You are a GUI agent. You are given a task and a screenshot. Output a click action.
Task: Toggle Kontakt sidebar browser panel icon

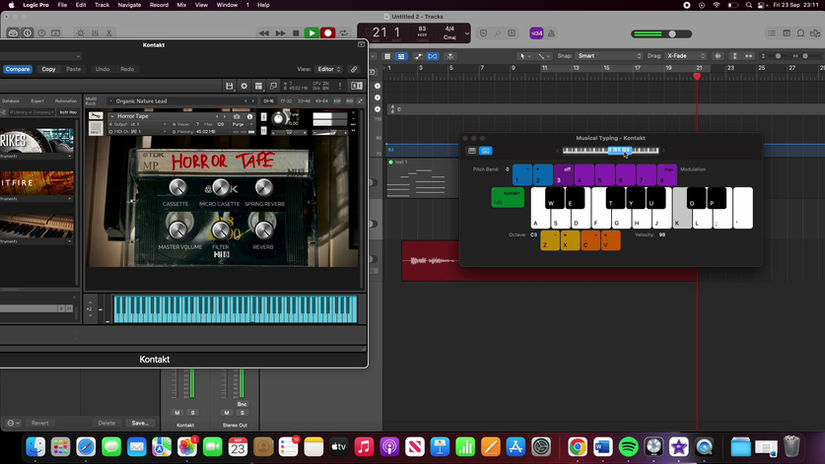[x=357, y=86]
